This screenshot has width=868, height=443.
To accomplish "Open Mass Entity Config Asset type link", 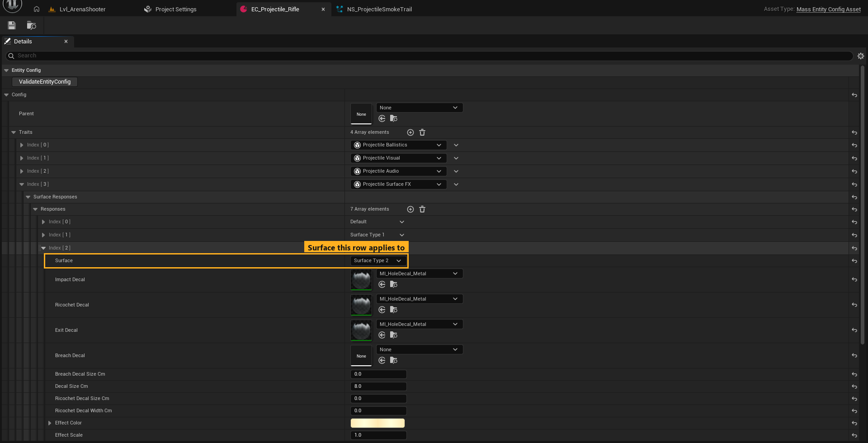I will coord(828,9).
